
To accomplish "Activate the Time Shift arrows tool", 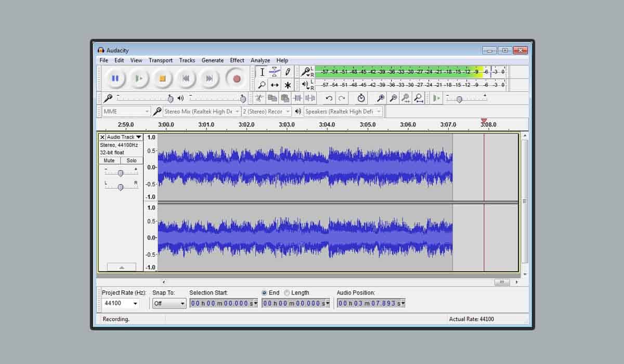I will pos(275,85).
